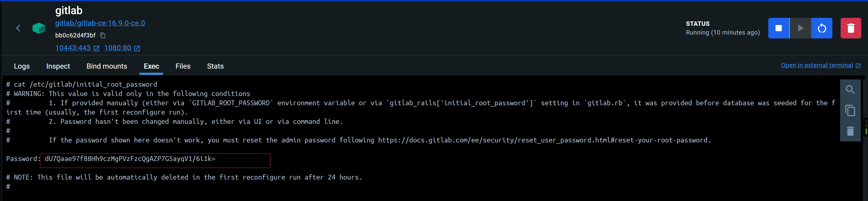Open the gitlab/gitlab-ce:16.9.0-ce.0 image link
The height and width of the screenshot is (201, 868).
click(100, 23)
